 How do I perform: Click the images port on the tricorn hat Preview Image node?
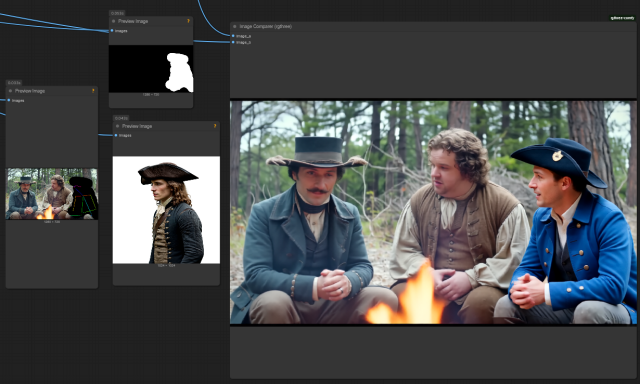click(116, 135)
